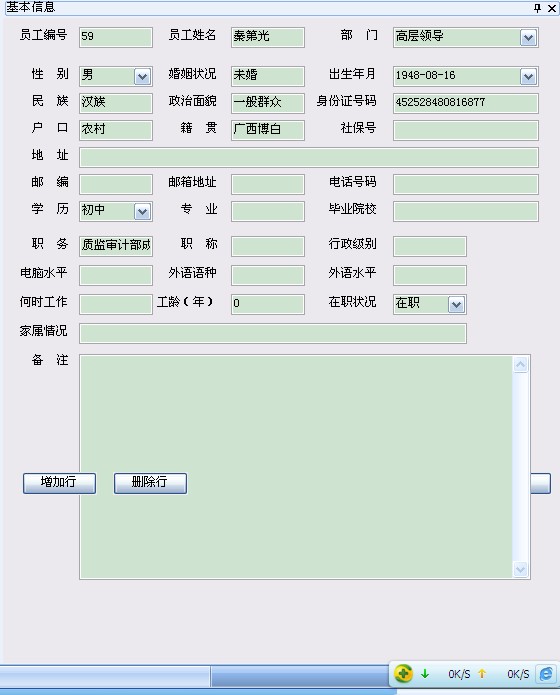
Task: Click the 备注 scrollbar up arrow
Action: pos(521,365)
